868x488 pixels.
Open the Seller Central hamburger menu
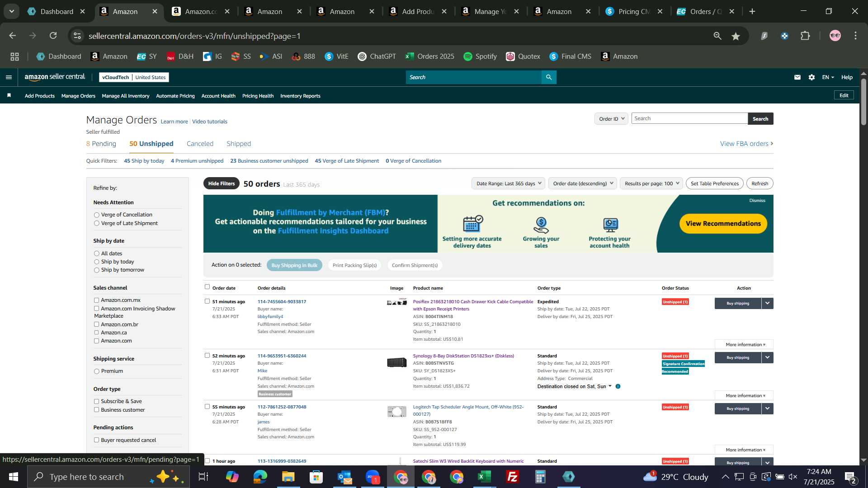pyautogui.click(x=9, y=77)
